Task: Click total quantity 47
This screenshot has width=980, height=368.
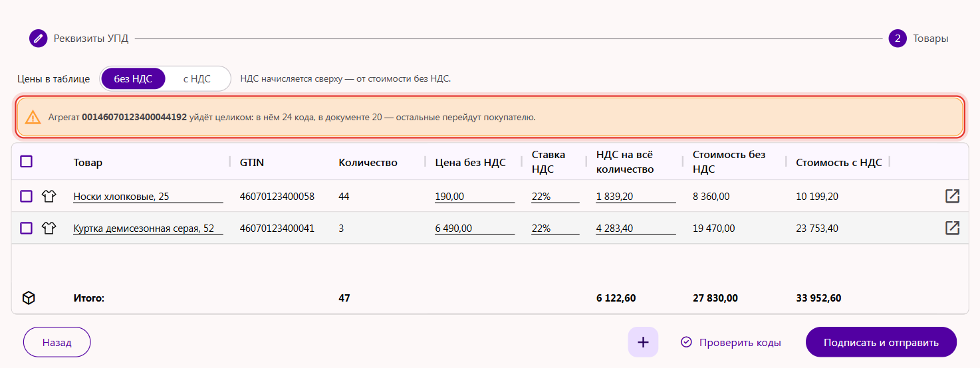Action: tap(344, 298)
